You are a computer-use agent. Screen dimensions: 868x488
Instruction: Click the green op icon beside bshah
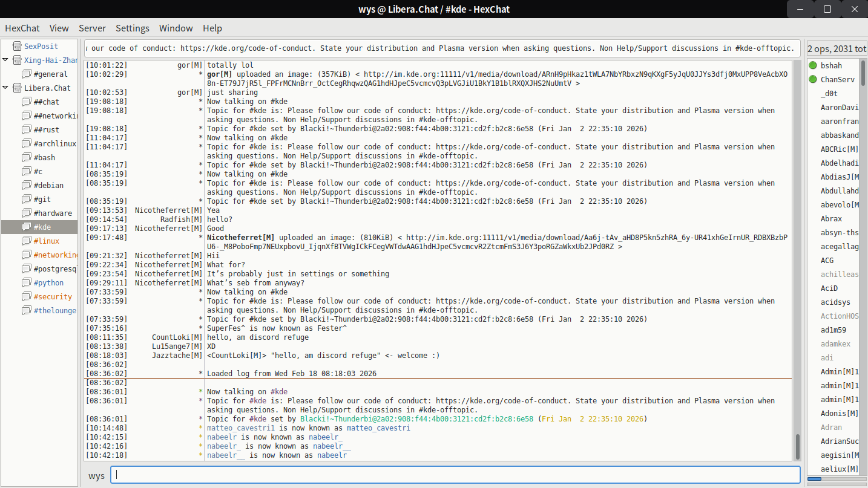point(813,65)
